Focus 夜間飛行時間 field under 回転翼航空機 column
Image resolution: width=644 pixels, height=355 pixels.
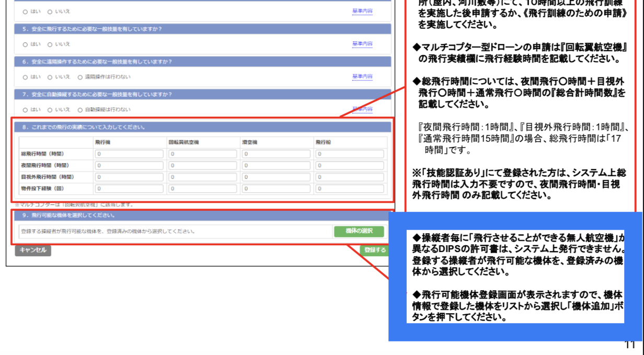(202, 166)
